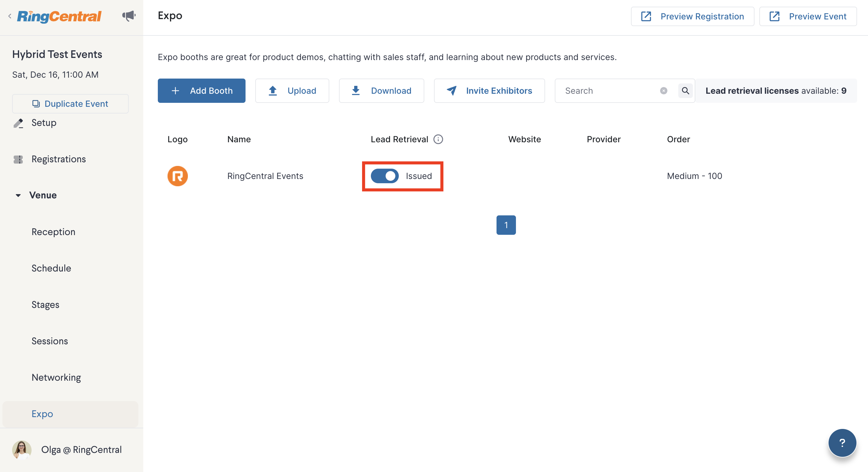The image size is (868, 472).
Task: Click the Website column header
Action: (x=525, y=139)
